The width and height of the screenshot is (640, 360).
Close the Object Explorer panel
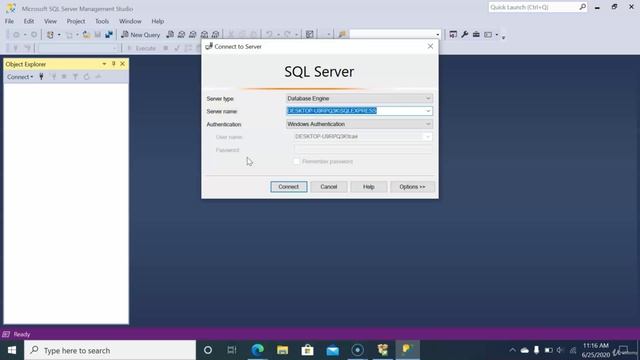(122, 64)
